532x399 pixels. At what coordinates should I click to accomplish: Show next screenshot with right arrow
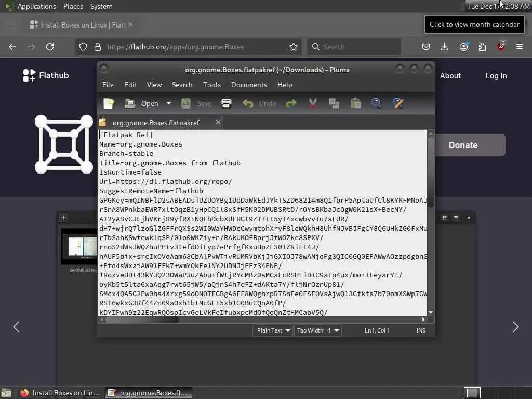click(x=516, y=327)
